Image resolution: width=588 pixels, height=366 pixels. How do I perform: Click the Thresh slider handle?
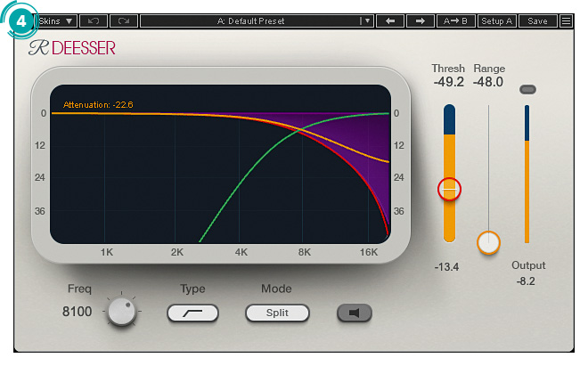(x=449, y=190)
